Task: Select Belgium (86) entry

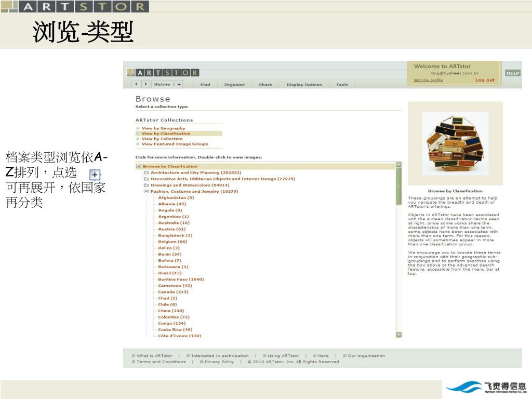Action: point(172,242)
